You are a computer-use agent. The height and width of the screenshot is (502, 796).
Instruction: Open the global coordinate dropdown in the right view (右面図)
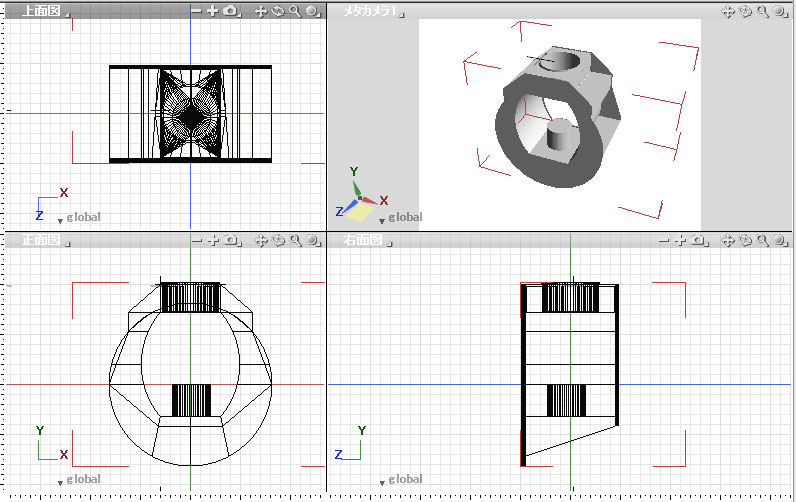401,479
